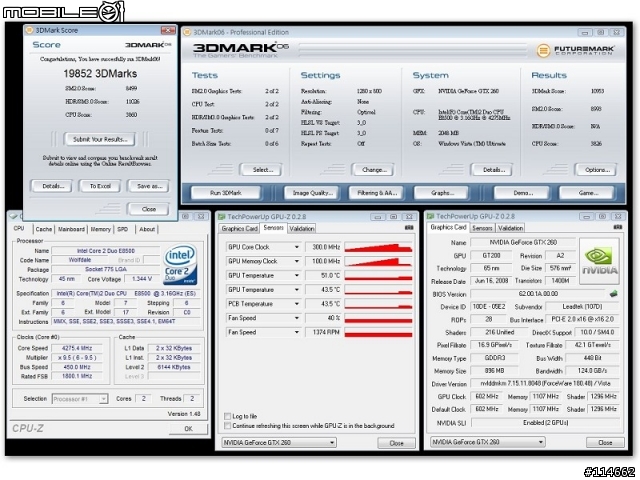Switch to the Mainboard tab in CPU-Z
640x480 pixels.
click(71, 229)
